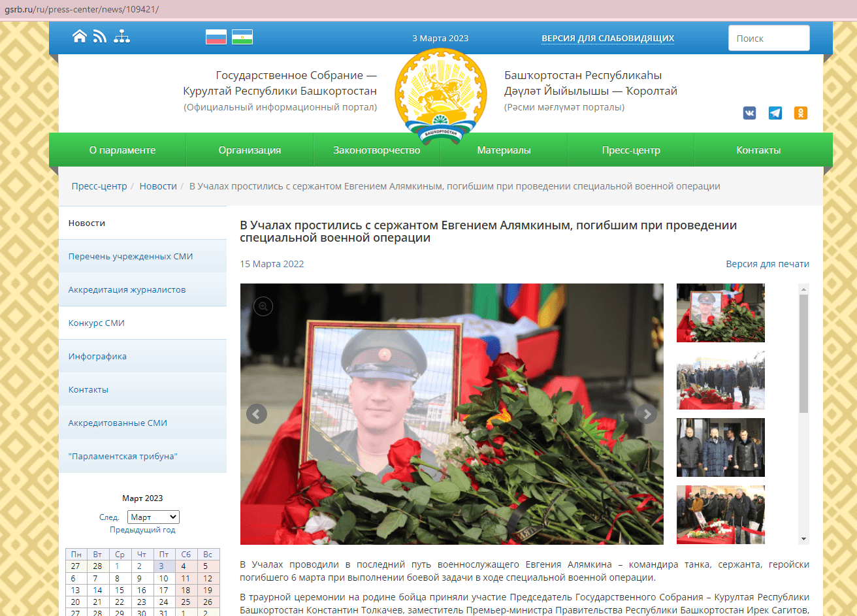Select calendar day 24

[165, 602]
